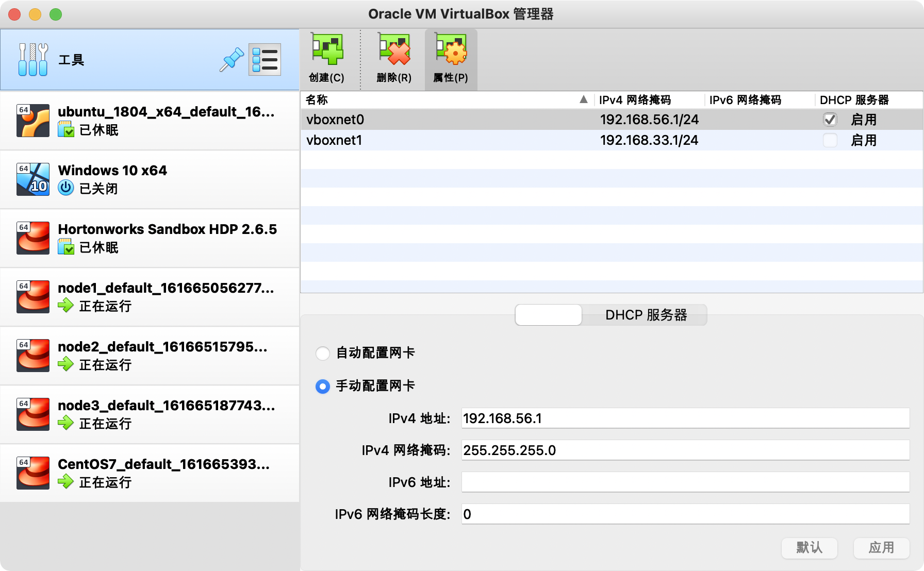This screenshot has width=924, height=571.
Task: Click the IPv4 地址 input field
Action: click(x=686, y=418)
